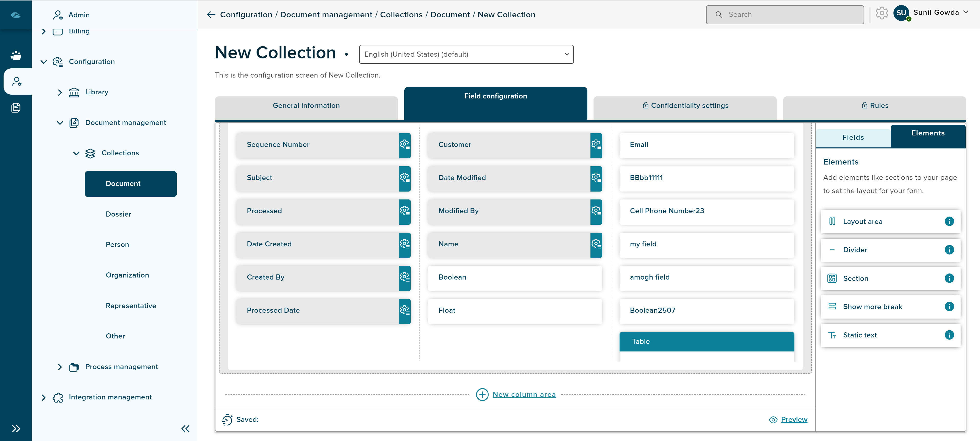Expand the Library tree node

[x=60, y=92]
